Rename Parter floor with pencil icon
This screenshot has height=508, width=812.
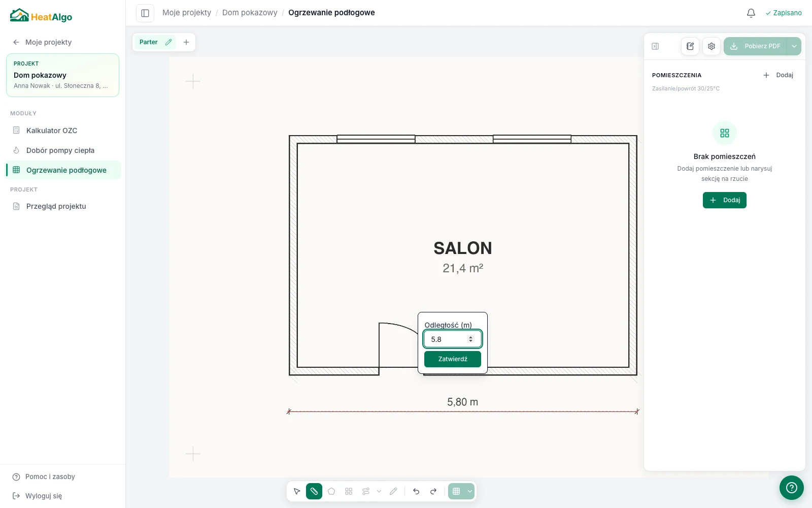click(168, 42)
